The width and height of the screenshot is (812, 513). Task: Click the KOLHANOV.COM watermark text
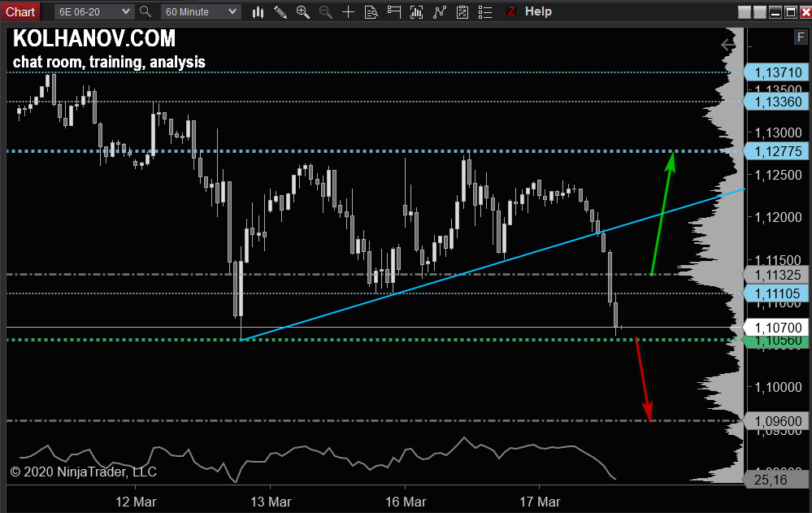[95, 38]
